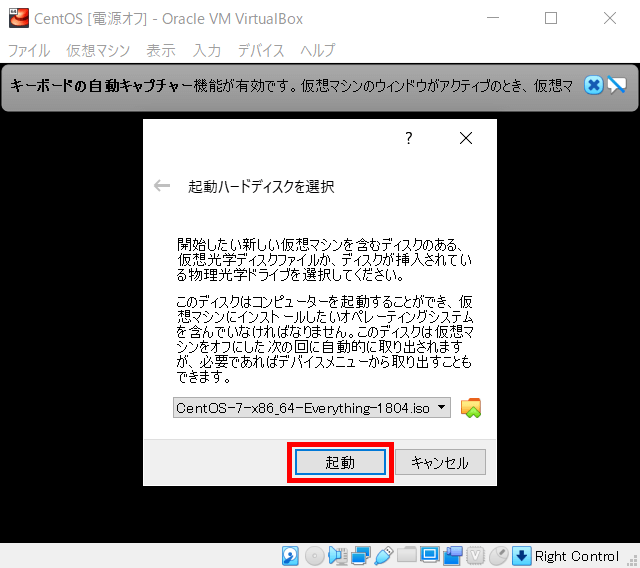
Task: Click the mouse integration status icon
Action: [x=498, y=556]
